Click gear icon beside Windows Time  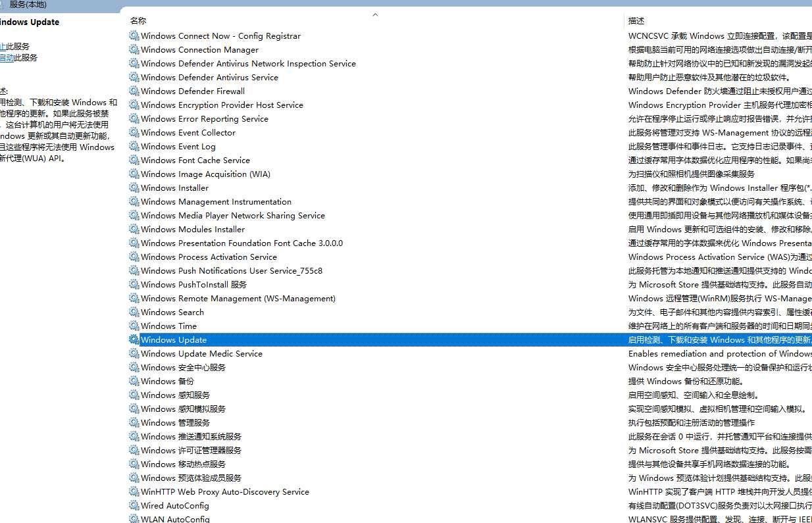click(134, 326)
